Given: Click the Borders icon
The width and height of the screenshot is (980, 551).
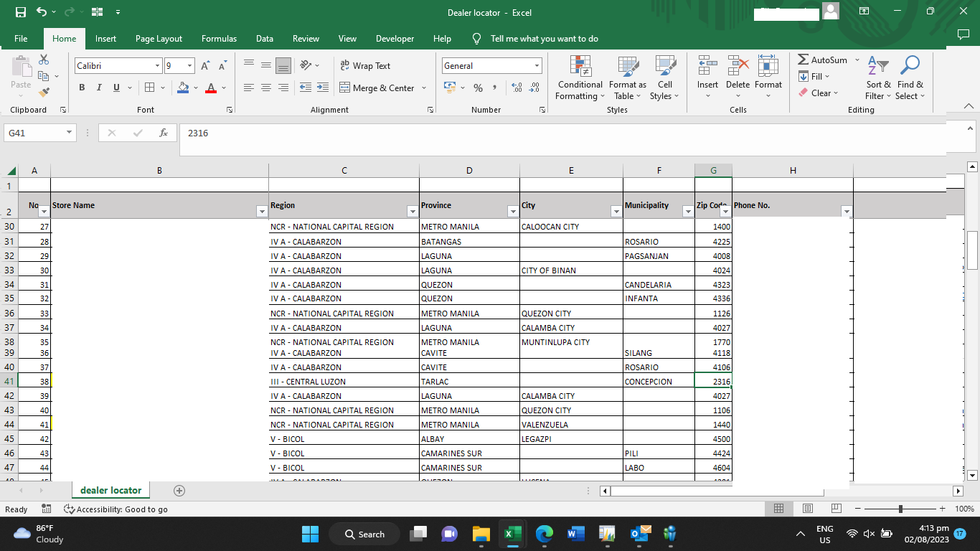Looking at the screenshot, I should tap(149, 88).
